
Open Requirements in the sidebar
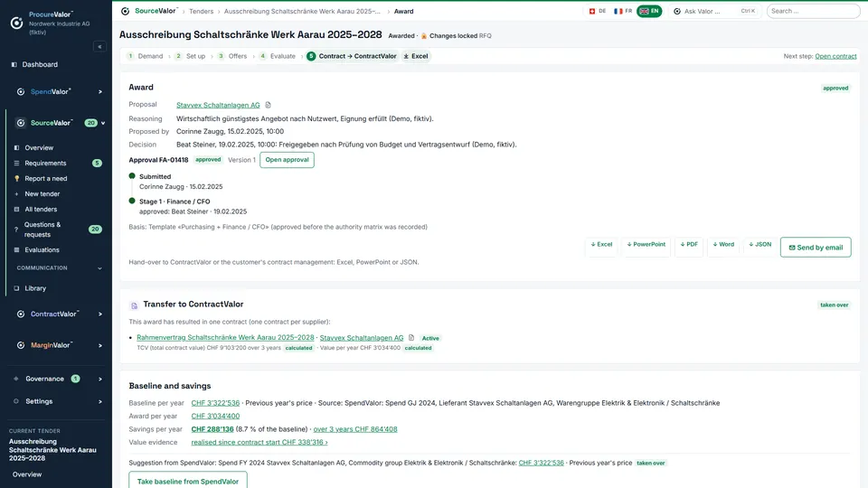coord(45,164)
